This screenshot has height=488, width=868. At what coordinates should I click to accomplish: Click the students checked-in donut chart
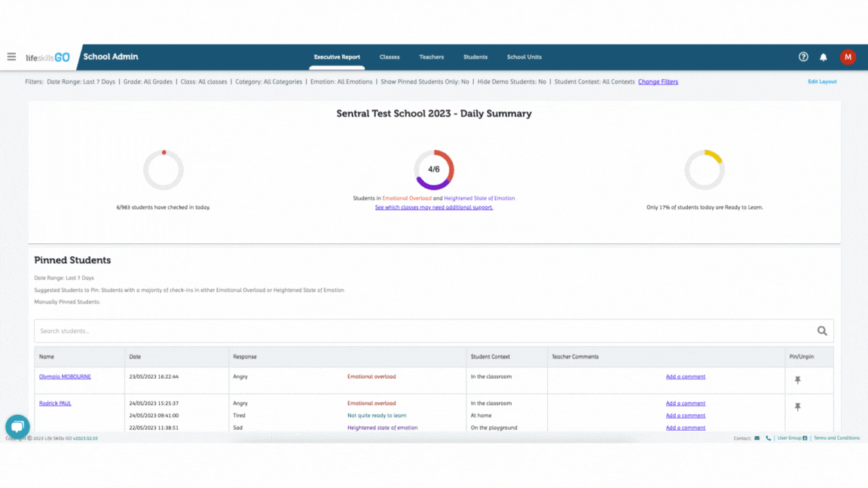pos(164,170)
